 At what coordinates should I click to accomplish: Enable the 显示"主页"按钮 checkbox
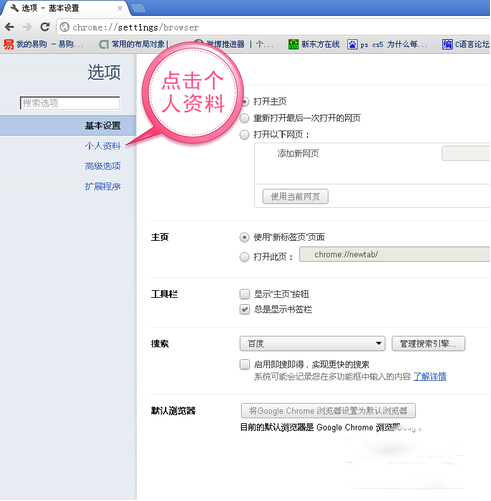coord(245,294)
